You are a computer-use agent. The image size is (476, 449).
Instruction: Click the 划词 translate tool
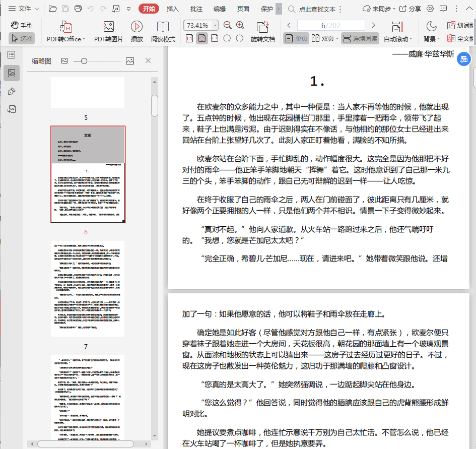click(460, 25)
